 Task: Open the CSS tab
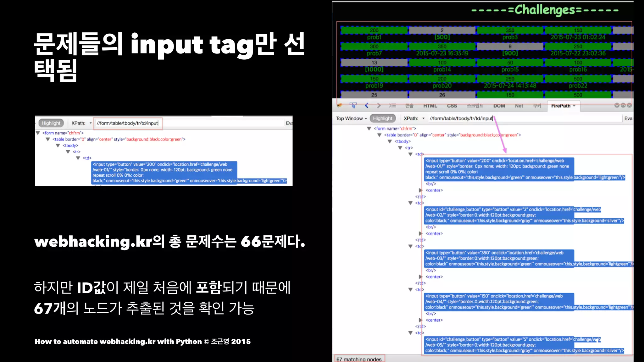[x=452, y=106]
